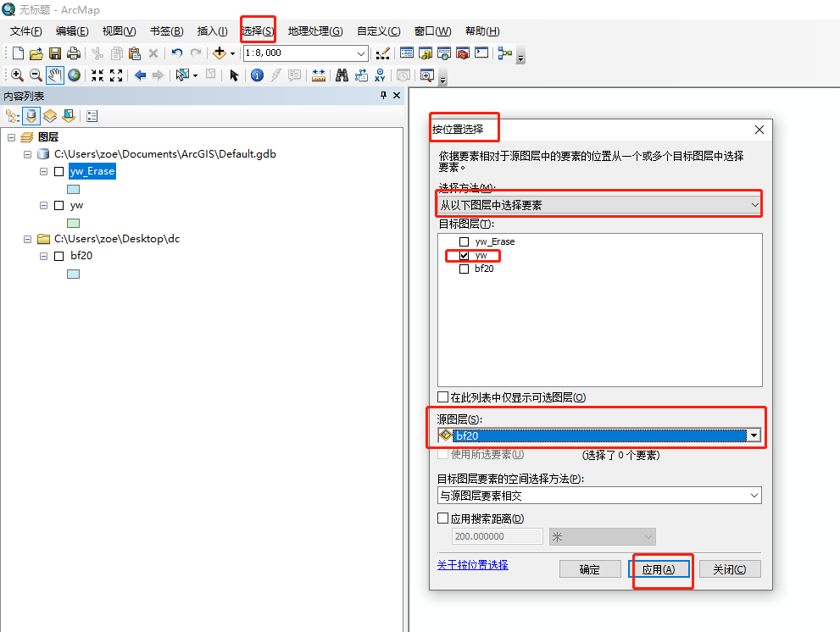The height and width of the screenshot is (632, 840).
Task: List layers by source
Action: tap(31, 116)
